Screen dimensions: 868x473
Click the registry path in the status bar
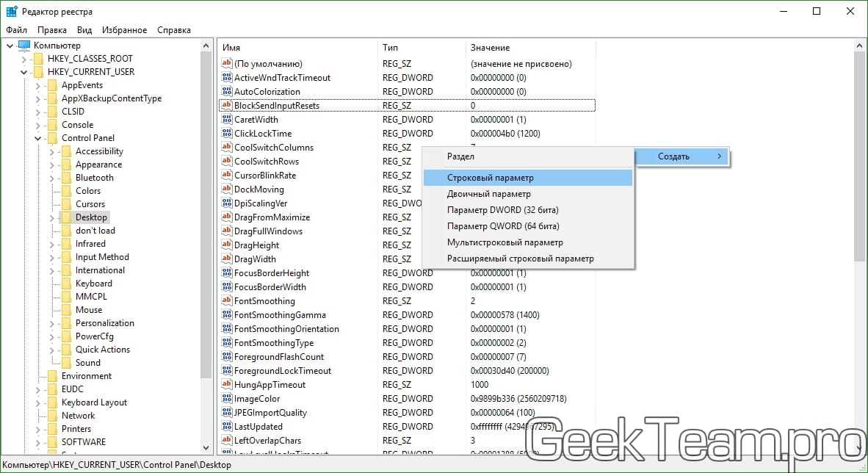point(117,465)
